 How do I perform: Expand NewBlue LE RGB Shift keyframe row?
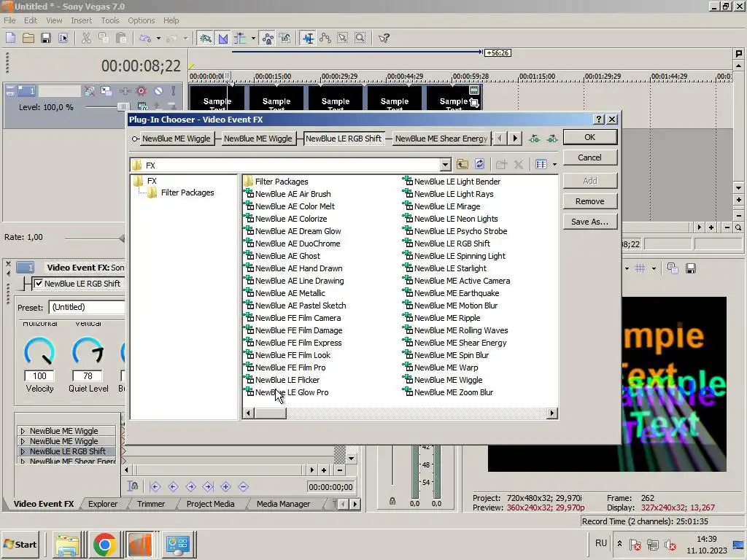point(23,451)
